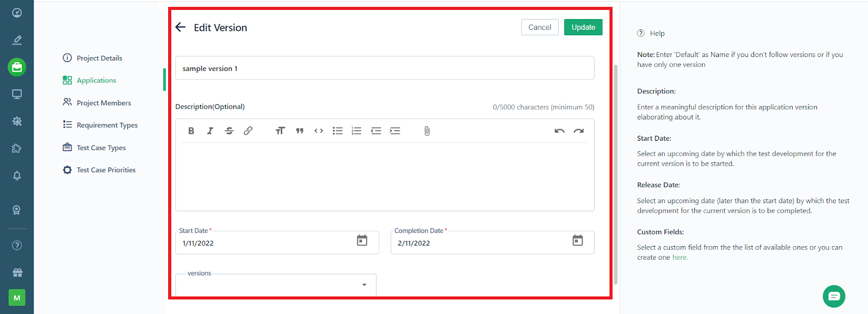Image resolution: width=868 pixels, height=314 pixels.
Task: Attach a file with the paperclip icon
Action: coord(427,131)
